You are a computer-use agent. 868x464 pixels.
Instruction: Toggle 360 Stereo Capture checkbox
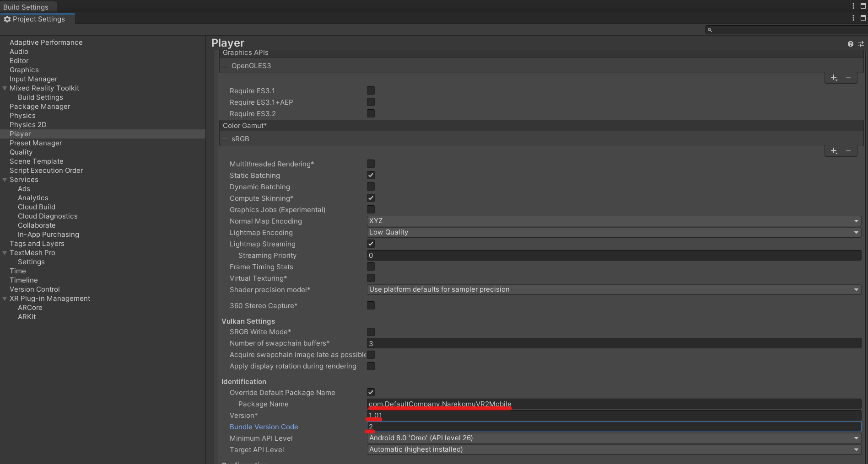(x=371, y=305)
